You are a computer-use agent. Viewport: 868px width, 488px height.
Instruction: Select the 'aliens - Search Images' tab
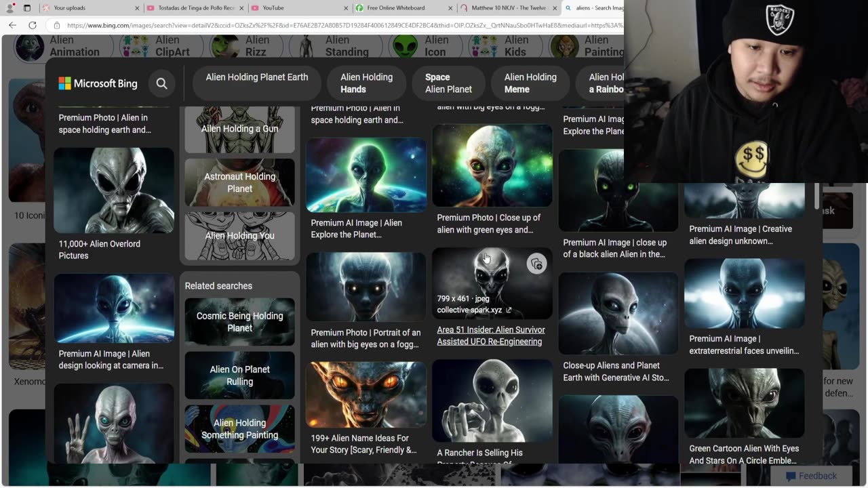pos(593,8)
